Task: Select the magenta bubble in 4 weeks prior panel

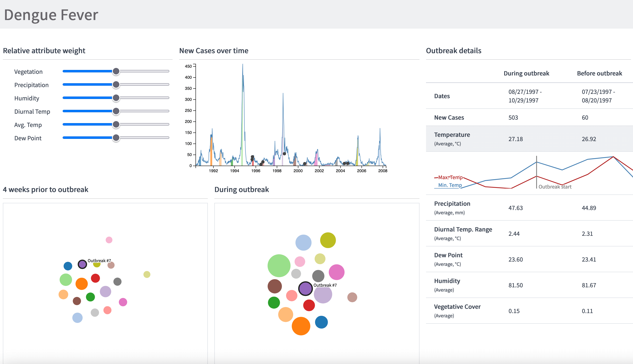Action: (123, 302)
